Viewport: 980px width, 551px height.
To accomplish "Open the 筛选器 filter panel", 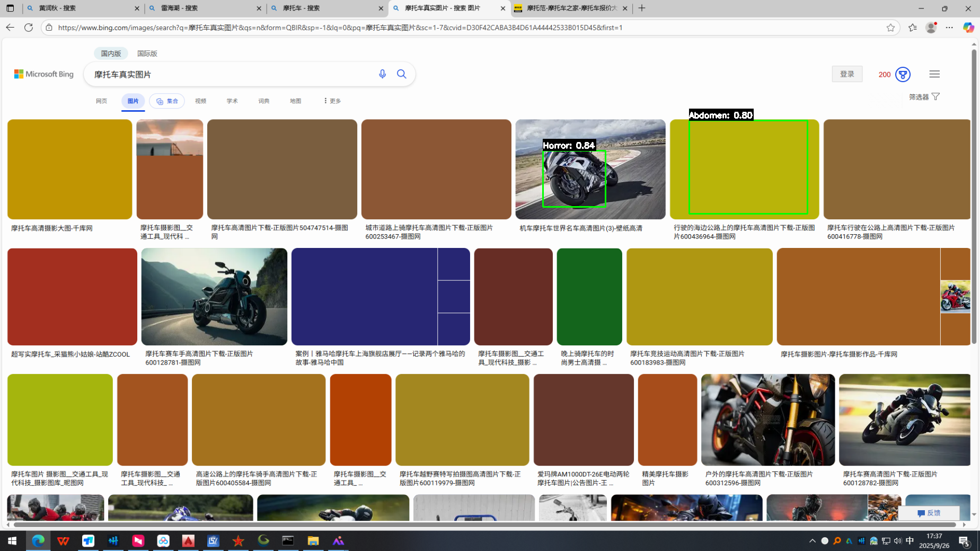I will click(x=924, y=97).
